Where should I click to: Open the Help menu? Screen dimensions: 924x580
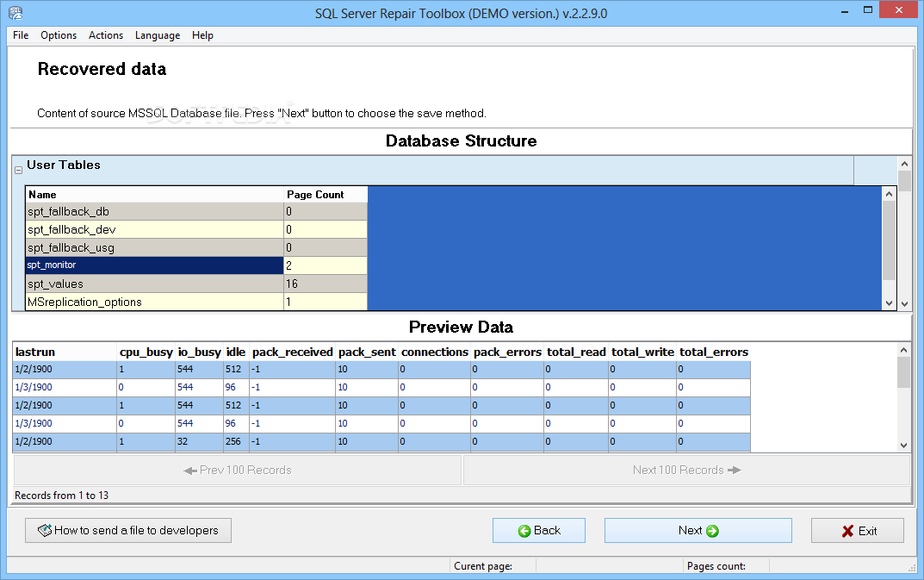click(202, 35)
